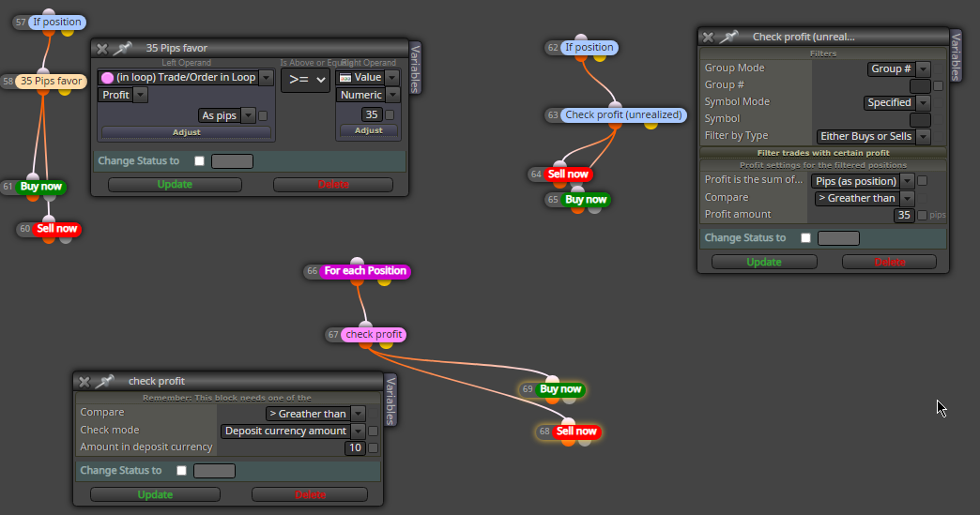The image size is (980, 515).
Task: Select node 57 If position
Action: pyautogui.click(x=57, y=22)
